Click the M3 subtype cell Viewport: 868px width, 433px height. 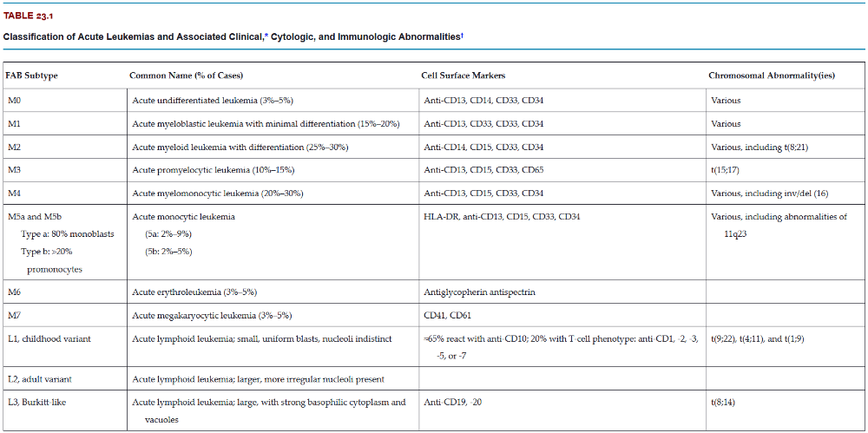(15, 170)
